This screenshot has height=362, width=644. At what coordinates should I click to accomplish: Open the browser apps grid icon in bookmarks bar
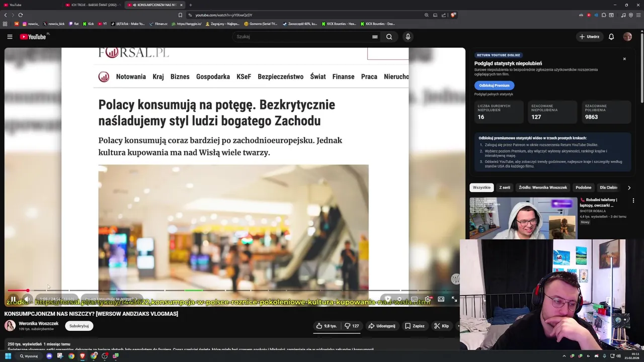point(5,24)
